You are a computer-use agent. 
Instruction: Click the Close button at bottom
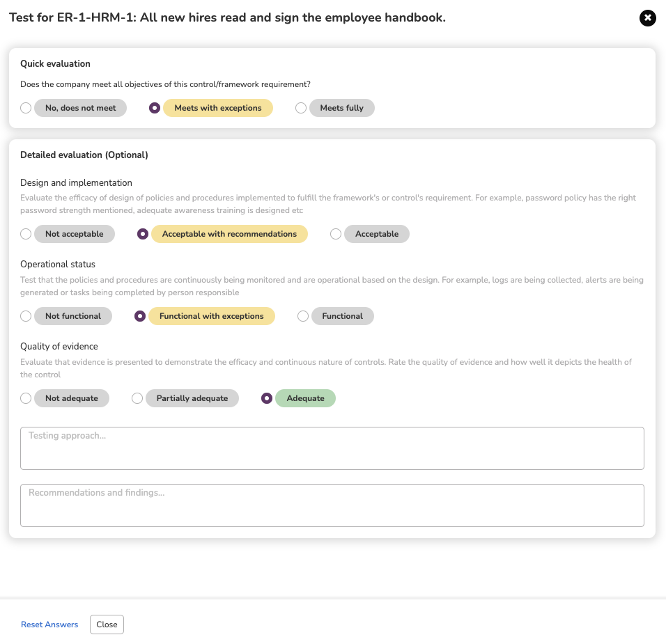tap(107, 625)
